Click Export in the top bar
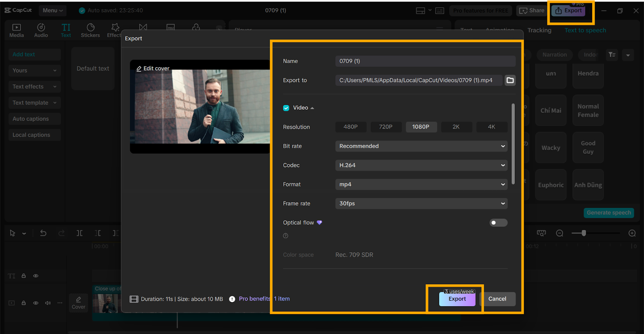The height and width of the screenshot is (334, 644). coord(568,11)
